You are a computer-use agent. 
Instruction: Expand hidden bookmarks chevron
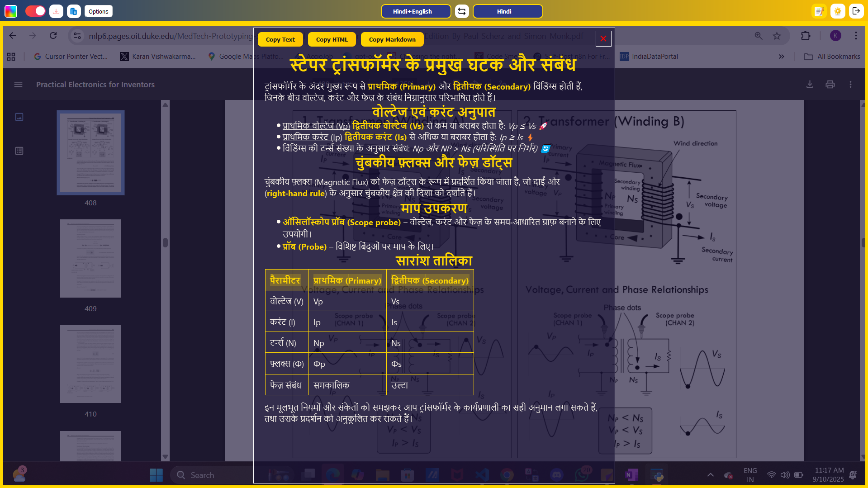781,57
